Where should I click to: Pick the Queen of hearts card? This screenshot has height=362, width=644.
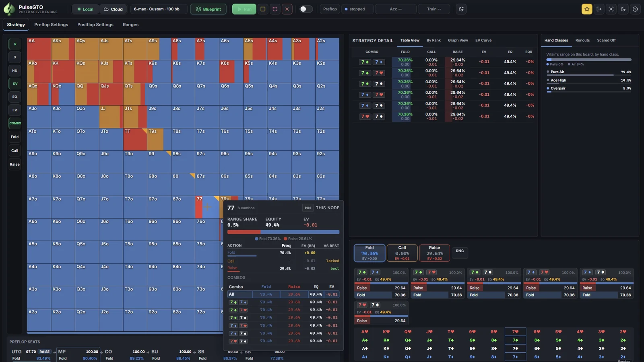408,332
